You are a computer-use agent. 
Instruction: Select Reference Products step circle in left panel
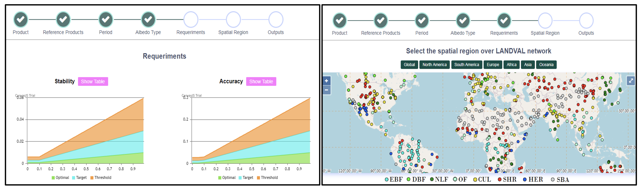(63, 20)
